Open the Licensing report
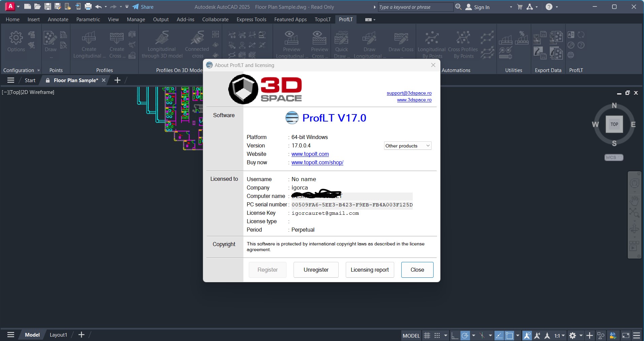 coord(370,270)
